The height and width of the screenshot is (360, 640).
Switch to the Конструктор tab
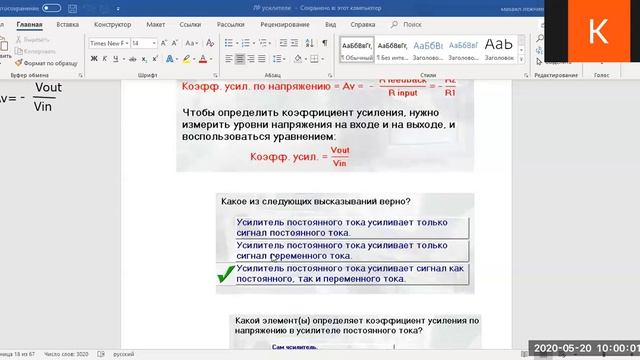[x=113, y=24]
